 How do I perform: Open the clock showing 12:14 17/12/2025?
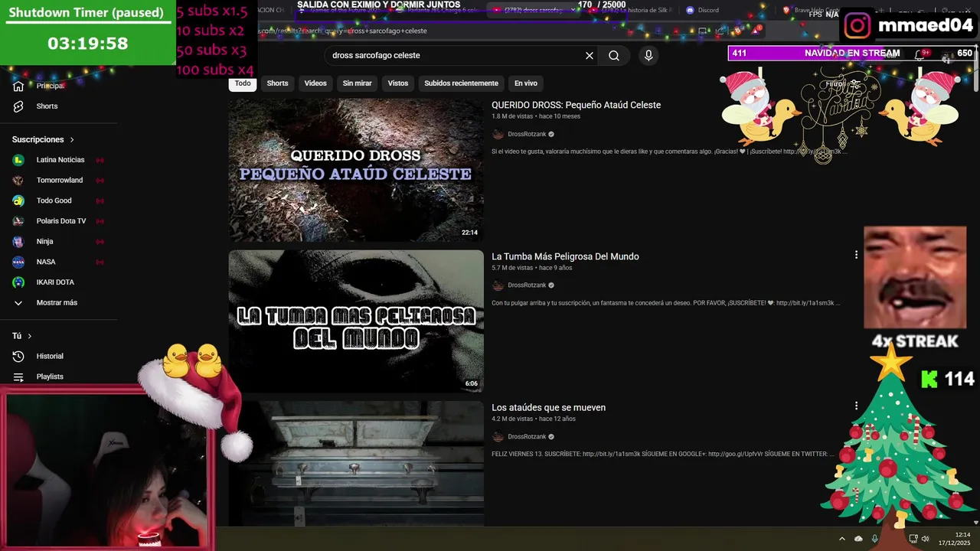point(955,539)
